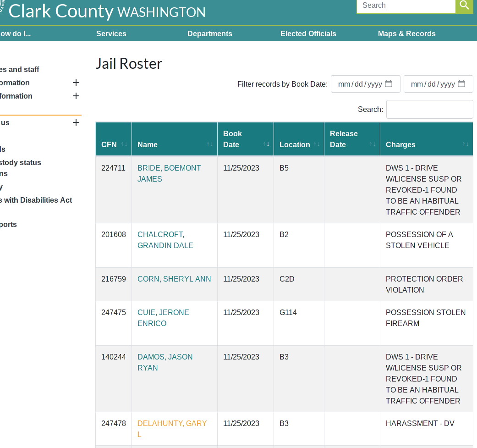Click the jail roster Search input field

[429, 110]
